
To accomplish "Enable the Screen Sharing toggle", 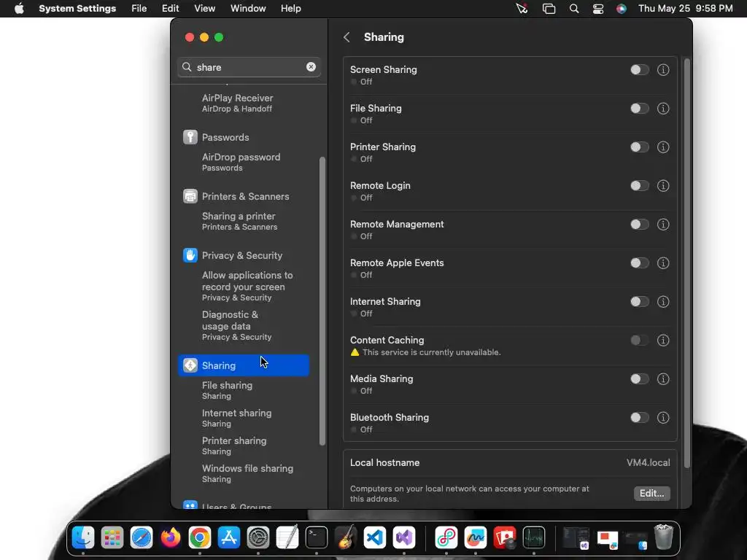I will [x=639, y=70].
